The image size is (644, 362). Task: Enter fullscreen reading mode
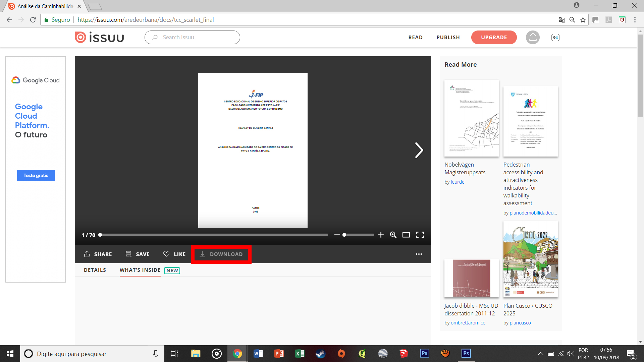[x=420, y=235]
